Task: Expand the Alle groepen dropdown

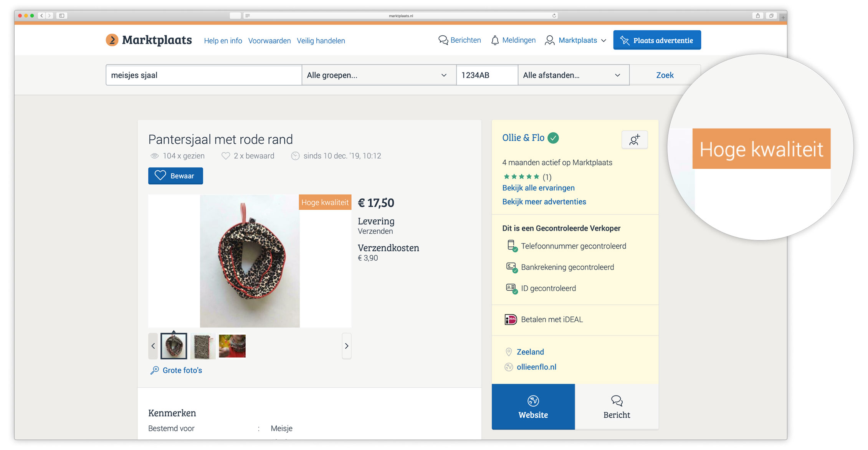Action: [379, 75]
